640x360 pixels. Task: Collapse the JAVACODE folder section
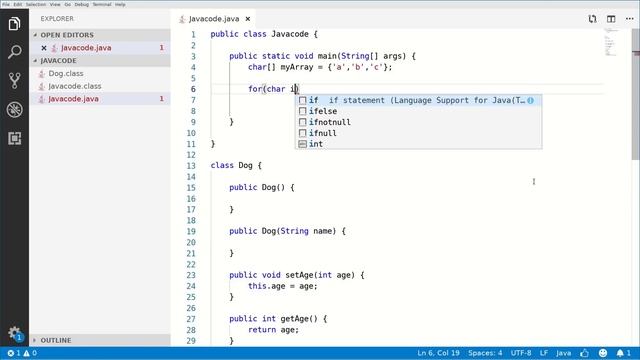[x=100, y=60]
